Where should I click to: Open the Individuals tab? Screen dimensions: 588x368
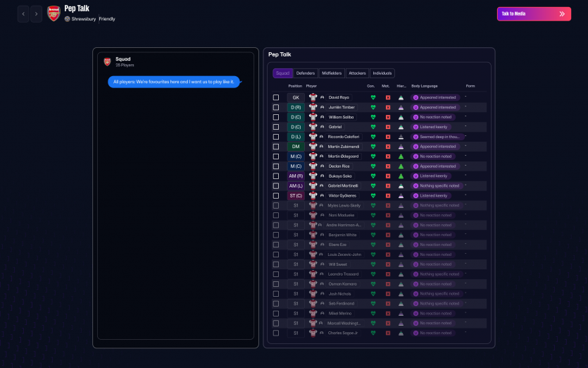(x=382, y=73)
